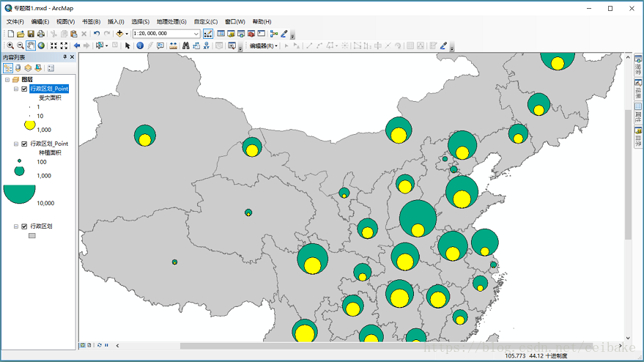Switch to List By Visibility view
The image size is (644, 362).
point(28,68)
